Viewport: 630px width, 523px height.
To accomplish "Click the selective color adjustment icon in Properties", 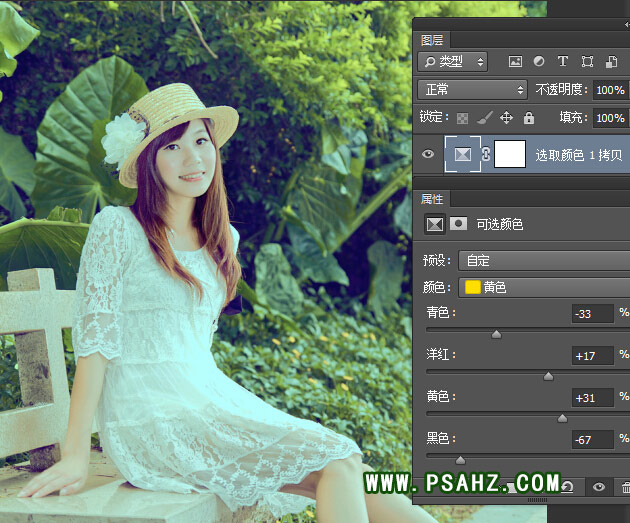I will click(x=435, y=224).
